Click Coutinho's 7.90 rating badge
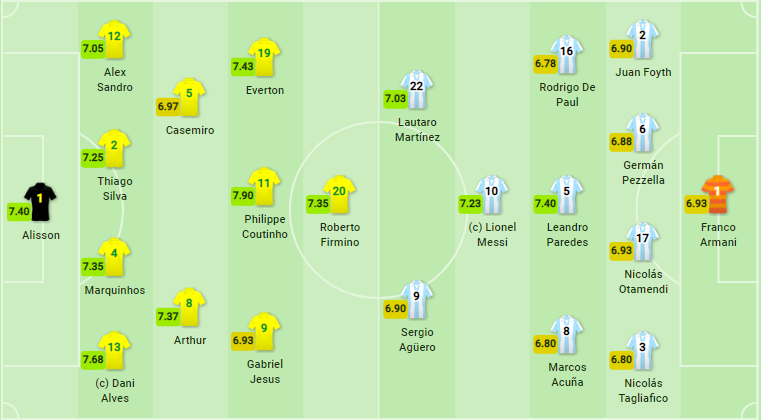Viewport: 761px width, 420px height. point(241,196)
